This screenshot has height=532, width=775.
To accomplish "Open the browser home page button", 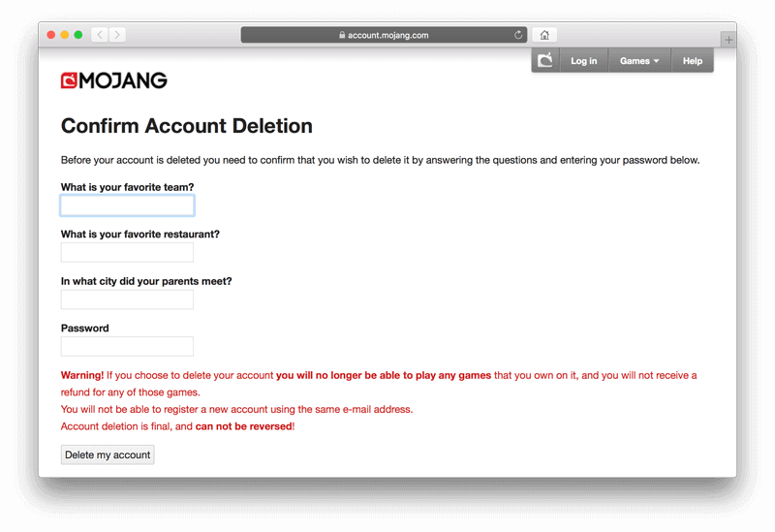I will 544,35.
